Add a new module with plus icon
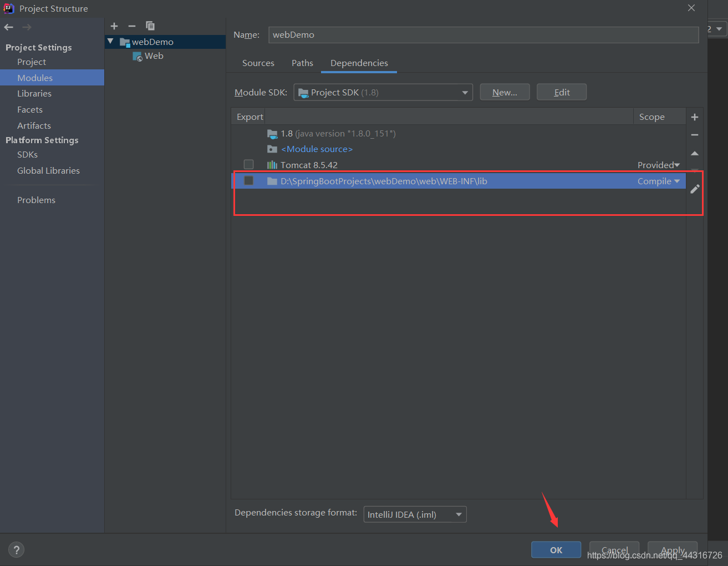This screenshot has width=728, height=566. pos(114,26)
